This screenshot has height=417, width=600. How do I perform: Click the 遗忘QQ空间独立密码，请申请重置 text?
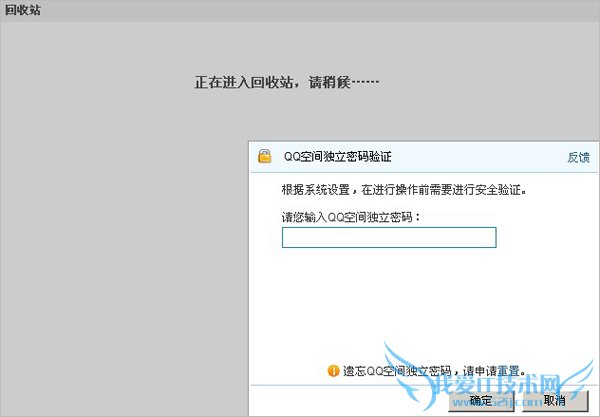[434, 371]
